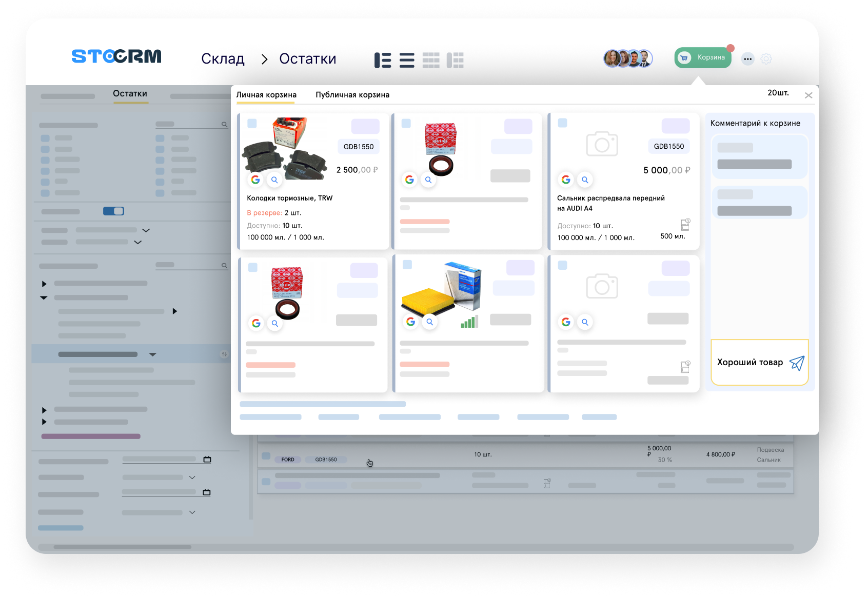
Task: Open the STOCRM logo home link
Action: click(x=116, y=56)
